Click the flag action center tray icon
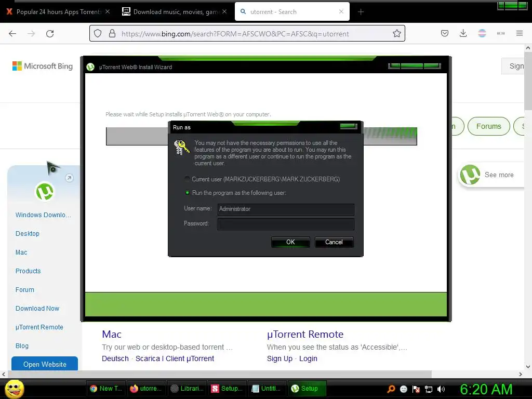Viewport: 532px width, 399px height. point(416,389)
